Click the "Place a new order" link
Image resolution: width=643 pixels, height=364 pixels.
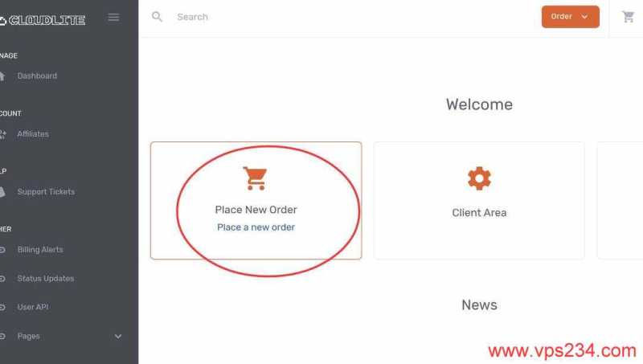[x=256, y=227]
